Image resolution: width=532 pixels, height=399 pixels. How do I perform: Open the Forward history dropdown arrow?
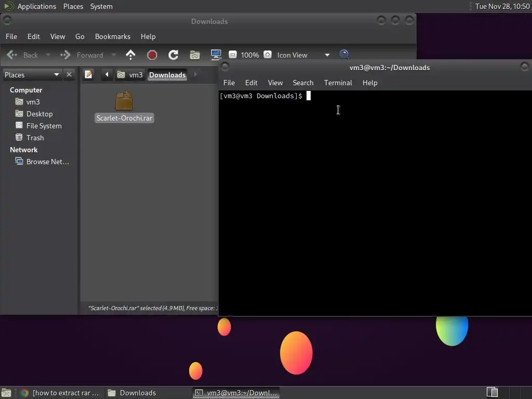[114, 55]
